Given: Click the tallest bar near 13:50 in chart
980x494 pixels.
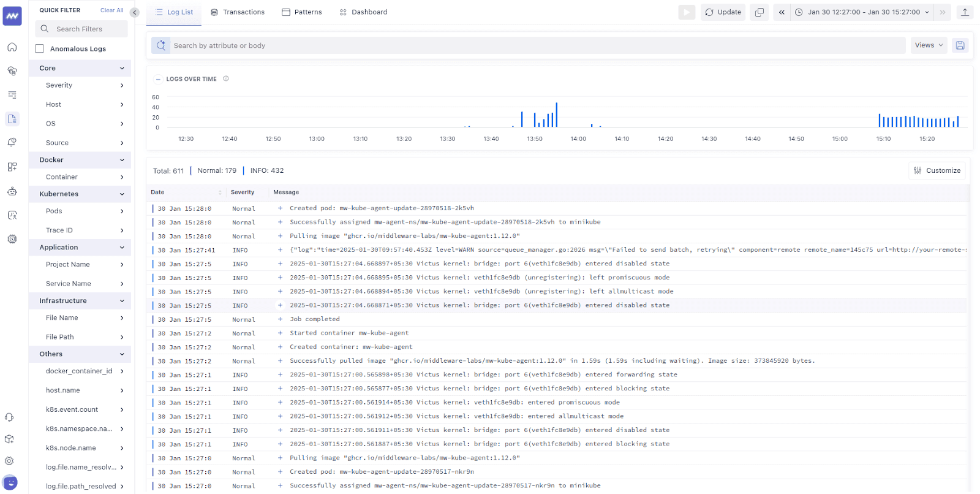Looking at the screenshot, I should [x=556, y=115].
